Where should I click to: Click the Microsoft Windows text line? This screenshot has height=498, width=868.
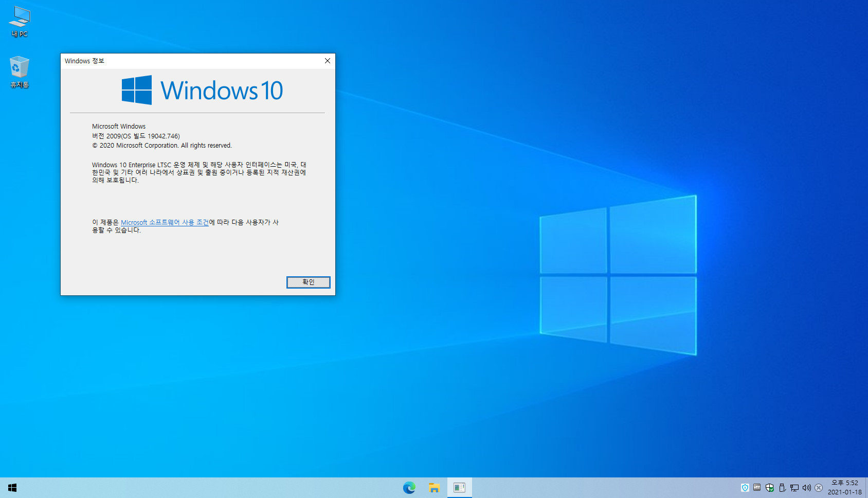119,126
